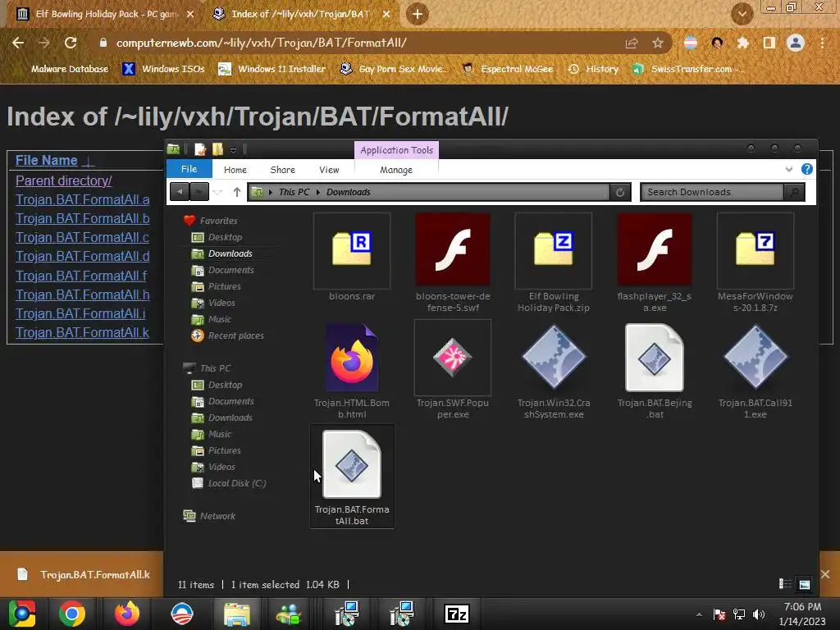Toggle Chrome side panel

coord(769,43)
